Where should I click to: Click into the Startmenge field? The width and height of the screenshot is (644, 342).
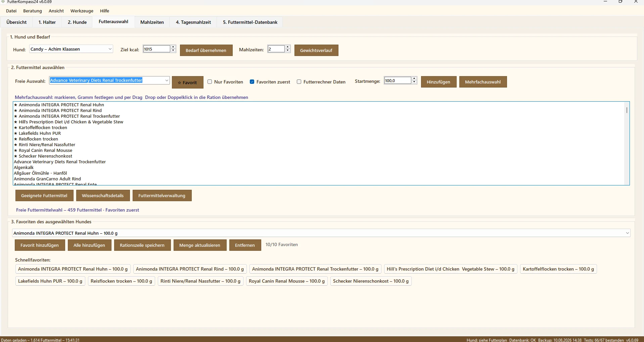[398, 80]
